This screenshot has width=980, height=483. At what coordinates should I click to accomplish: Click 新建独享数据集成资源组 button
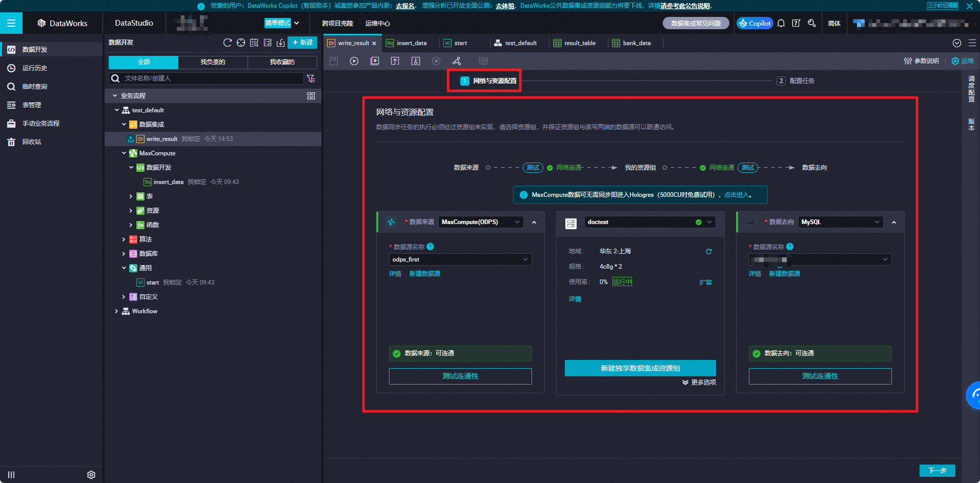(x=640, y=368)
